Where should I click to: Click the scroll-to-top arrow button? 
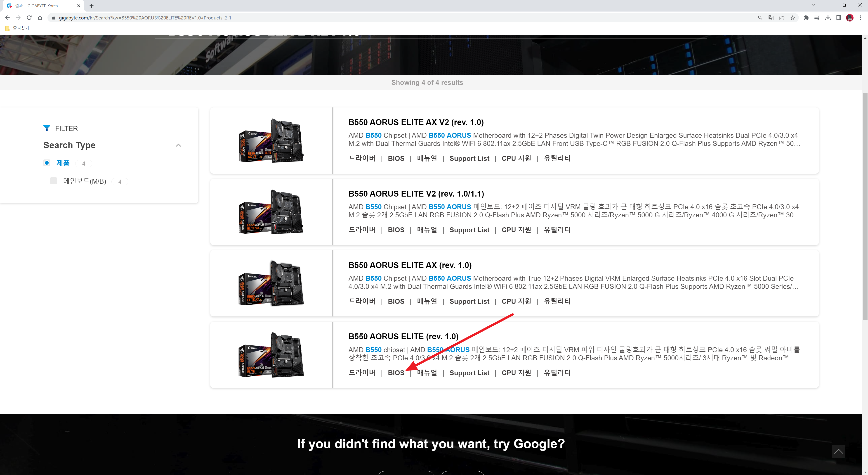pyautogui.click(x=838, y=451)
